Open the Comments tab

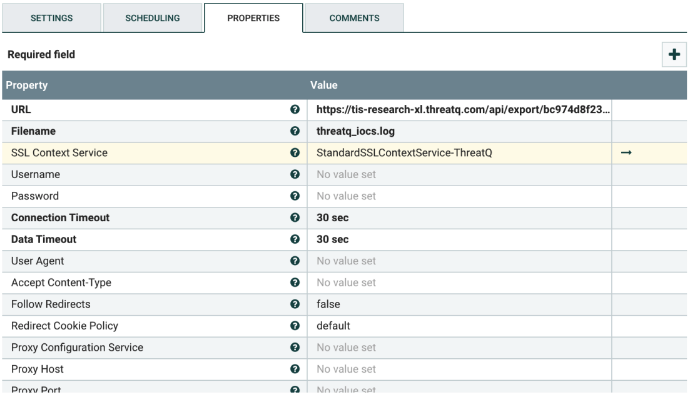pos(354,18)
